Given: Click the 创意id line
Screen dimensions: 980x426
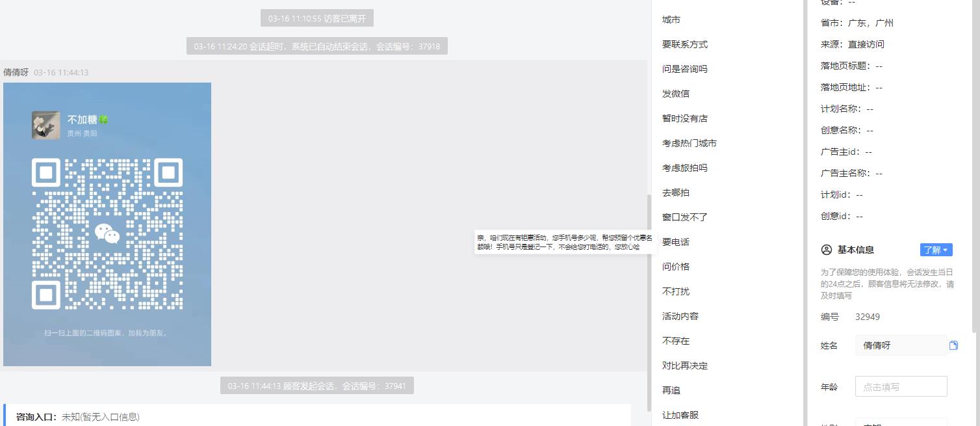Looking at the screenshot, I should (x=842, y=216).
